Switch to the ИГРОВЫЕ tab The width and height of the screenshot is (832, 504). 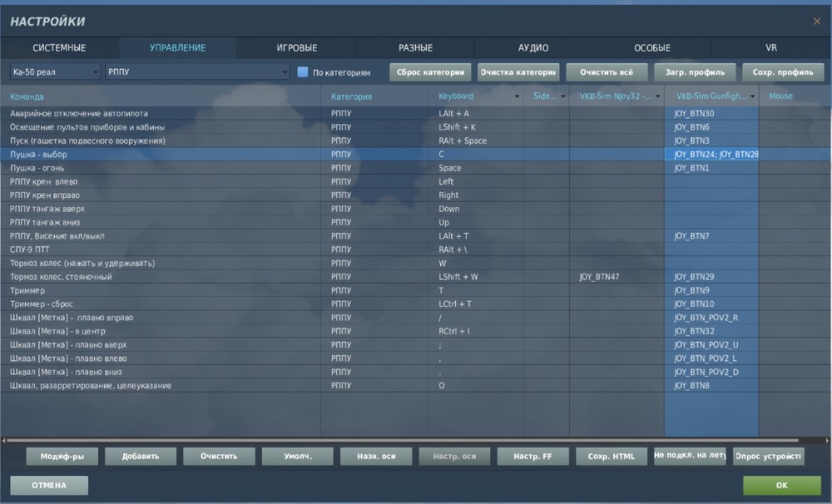point(297,47)
